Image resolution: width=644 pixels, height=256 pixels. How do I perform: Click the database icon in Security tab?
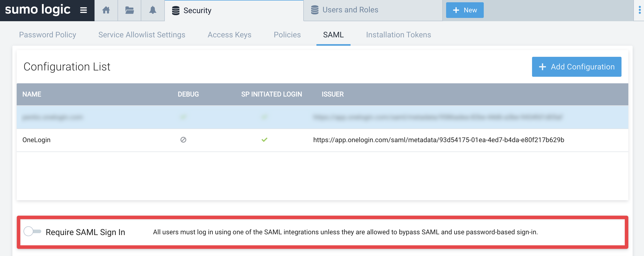point(176,11)
